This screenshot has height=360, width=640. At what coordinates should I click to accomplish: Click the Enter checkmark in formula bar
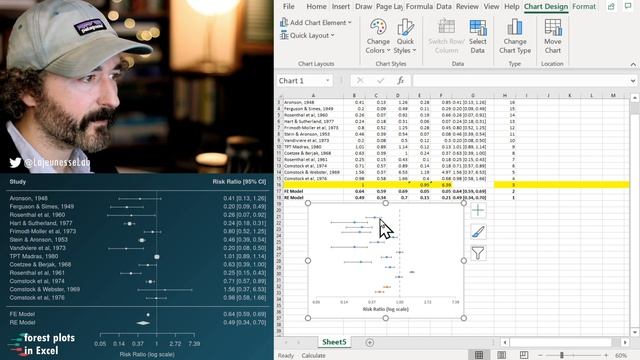click(x=380, y=81)
